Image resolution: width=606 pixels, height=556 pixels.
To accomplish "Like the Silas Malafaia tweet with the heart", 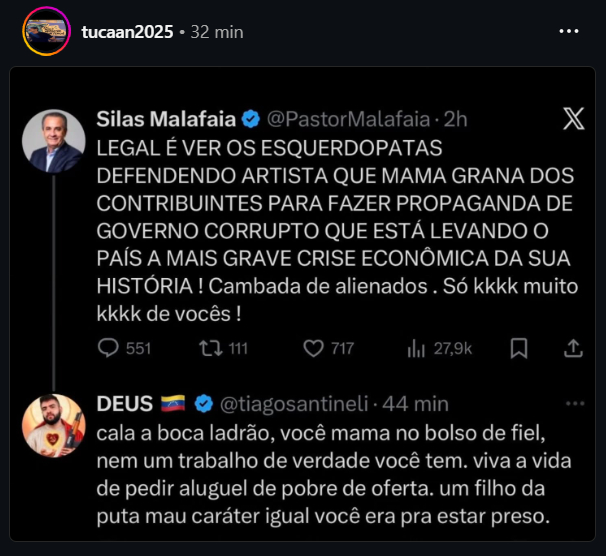I will (313, 348).
